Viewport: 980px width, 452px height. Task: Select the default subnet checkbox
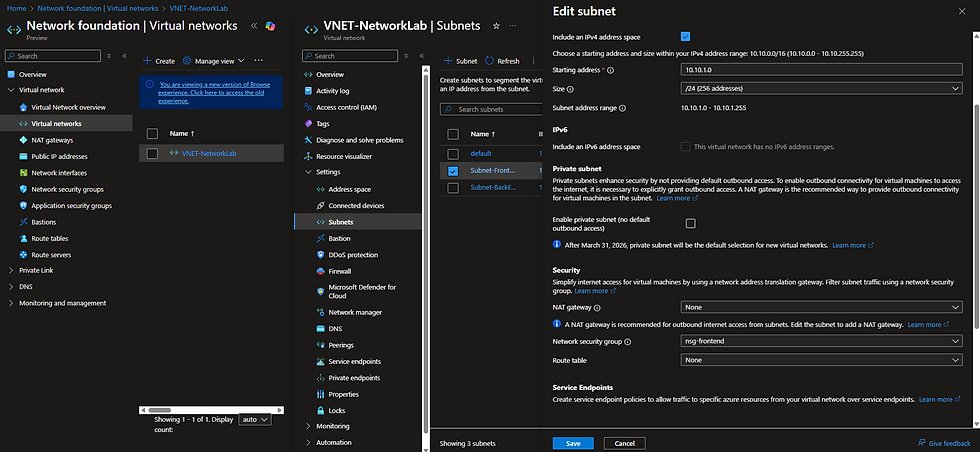(453, 154)
